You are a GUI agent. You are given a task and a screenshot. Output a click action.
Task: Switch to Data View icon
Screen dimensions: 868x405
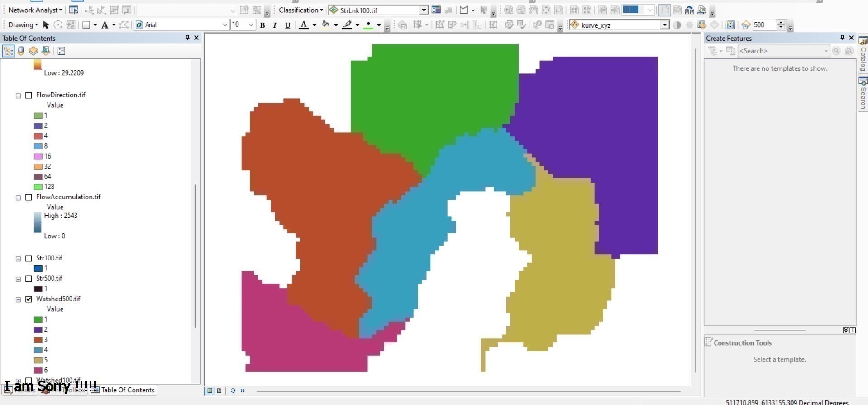(210, 391)
